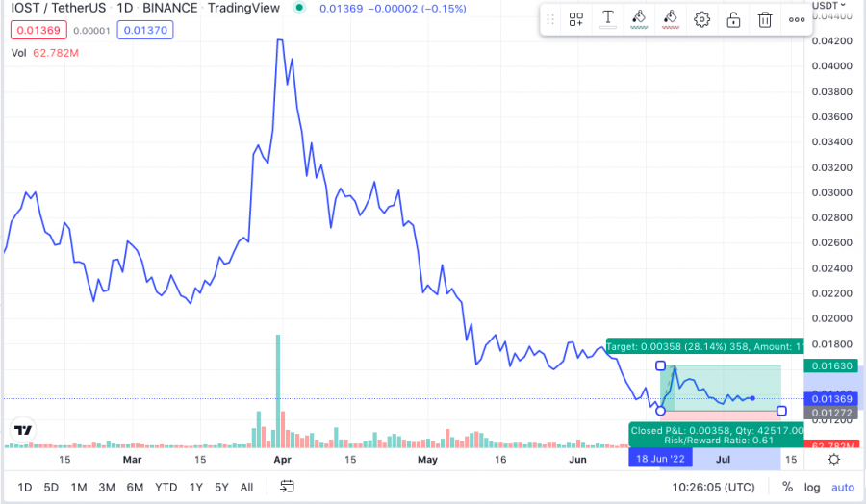Select the long position top-left handle
Screen dimensions: 866x504
[660, 365]
